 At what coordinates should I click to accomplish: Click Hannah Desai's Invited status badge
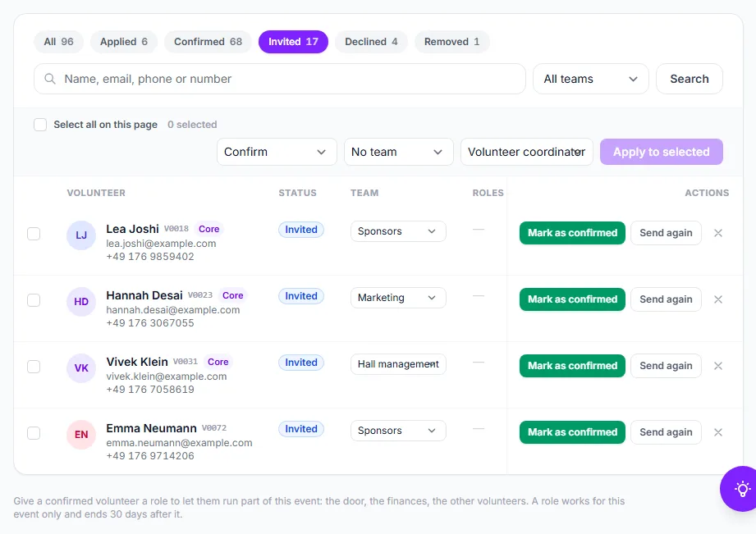coord(301,296)
